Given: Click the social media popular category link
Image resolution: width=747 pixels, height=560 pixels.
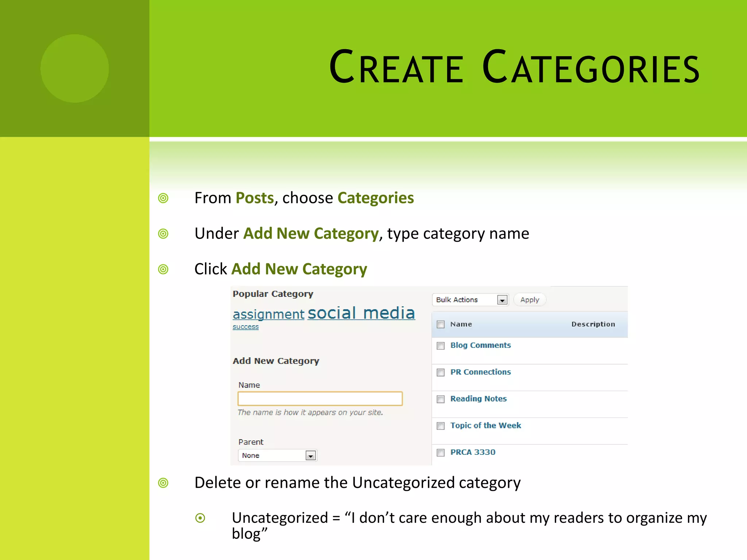Looking at the screenshot, I should coord(361,313).
